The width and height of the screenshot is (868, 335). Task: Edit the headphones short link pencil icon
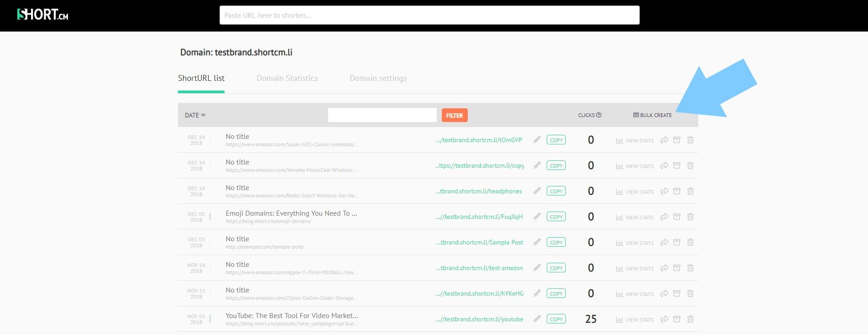[x=537, y=191]
